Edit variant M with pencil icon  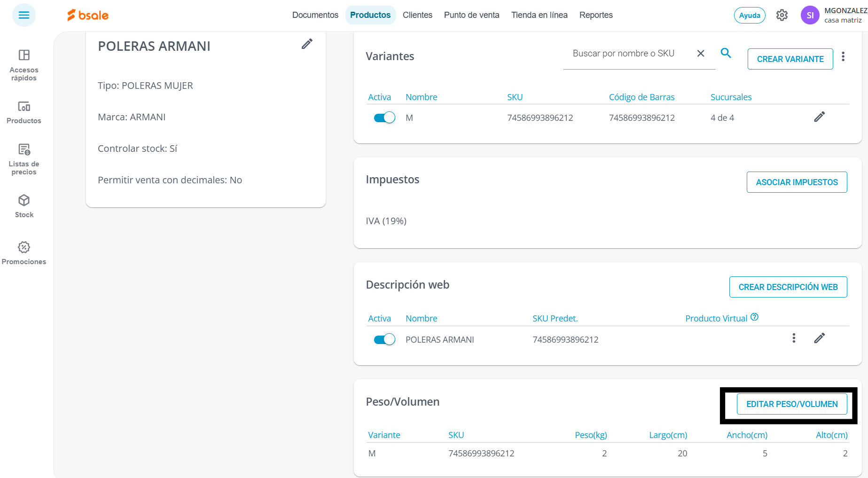click(820, 117)
